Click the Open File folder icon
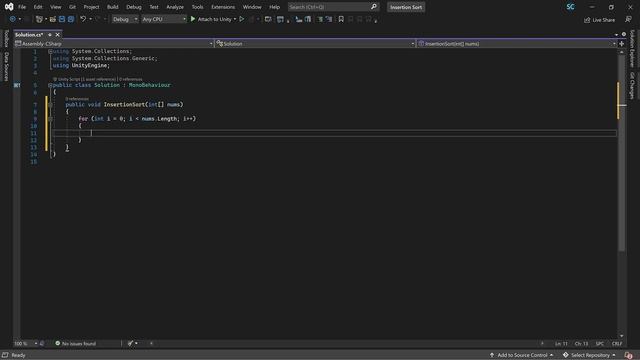The width and height of the screenshot is (640, 360). click(x=53, y=19)
